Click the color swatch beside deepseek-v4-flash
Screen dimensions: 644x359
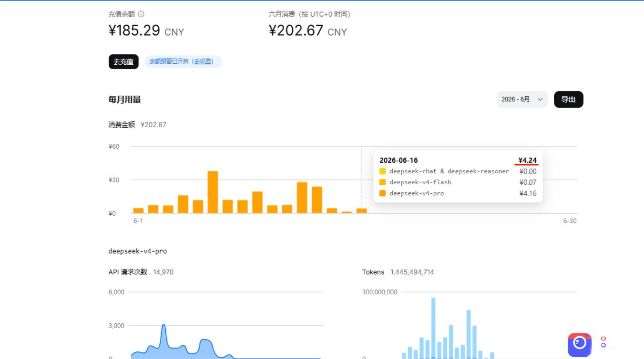click(383, 182)
